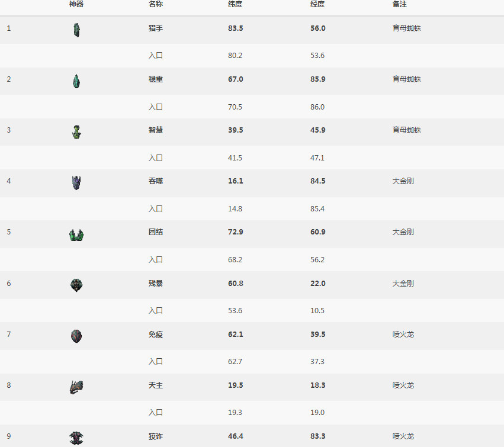Click the 猎手 artifact name
Viewport: 504px width, 447px height.
pos(156,28)
